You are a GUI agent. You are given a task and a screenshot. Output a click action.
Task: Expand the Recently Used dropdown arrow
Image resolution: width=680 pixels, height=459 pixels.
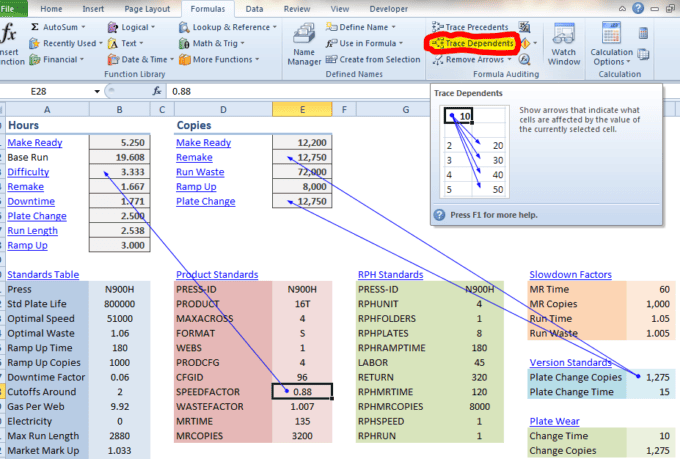click(x=101, y=43)
